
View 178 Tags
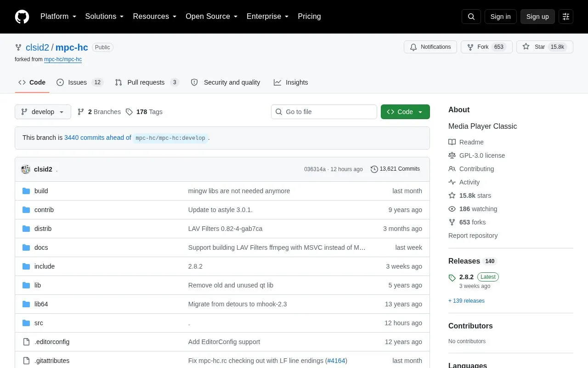pos(144,112)
